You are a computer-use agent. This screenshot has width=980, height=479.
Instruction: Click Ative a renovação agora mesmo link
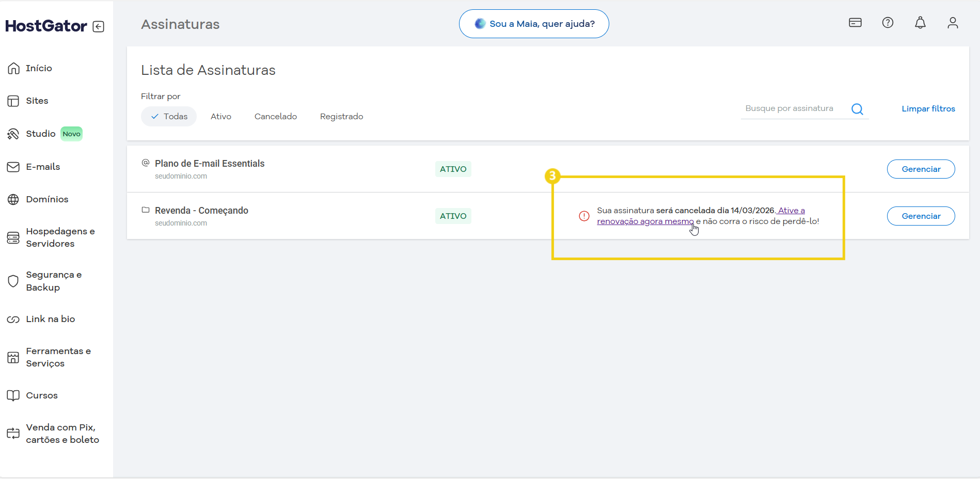[x=645, y=221]
